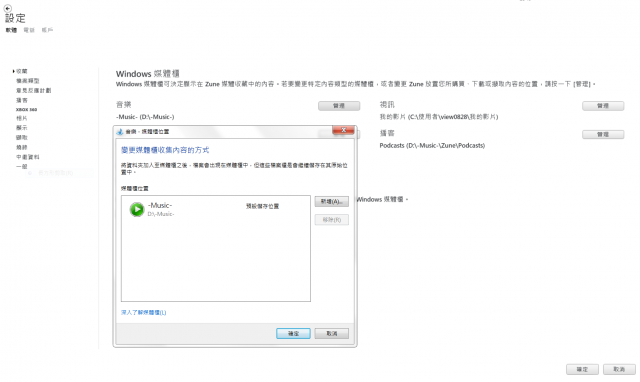This screenshot has height=382, width=640.
Task: Select 收藏 in the settings sidebar
Action: pos(21,71)
